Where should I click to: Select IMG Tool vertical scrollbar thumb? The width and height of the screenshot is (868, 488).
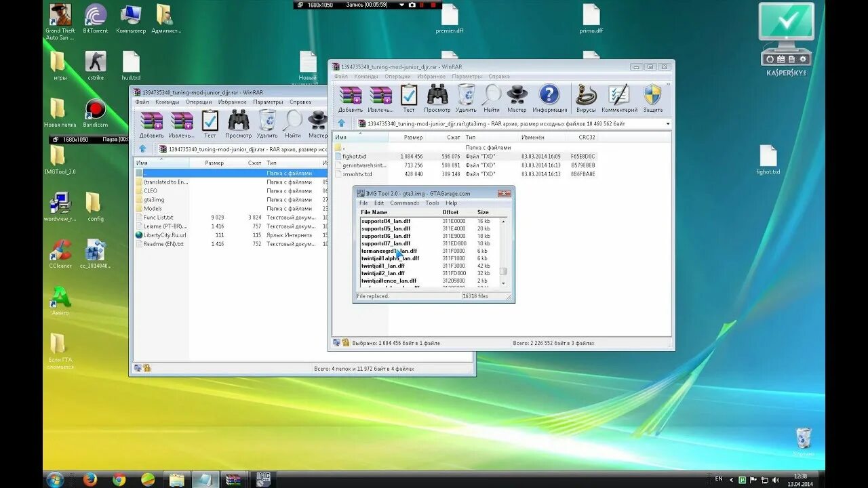point(503,272)
